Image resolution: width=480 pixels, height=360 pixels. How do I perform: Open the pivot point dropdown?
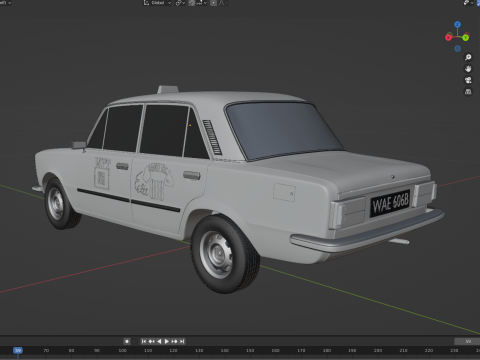180,3
